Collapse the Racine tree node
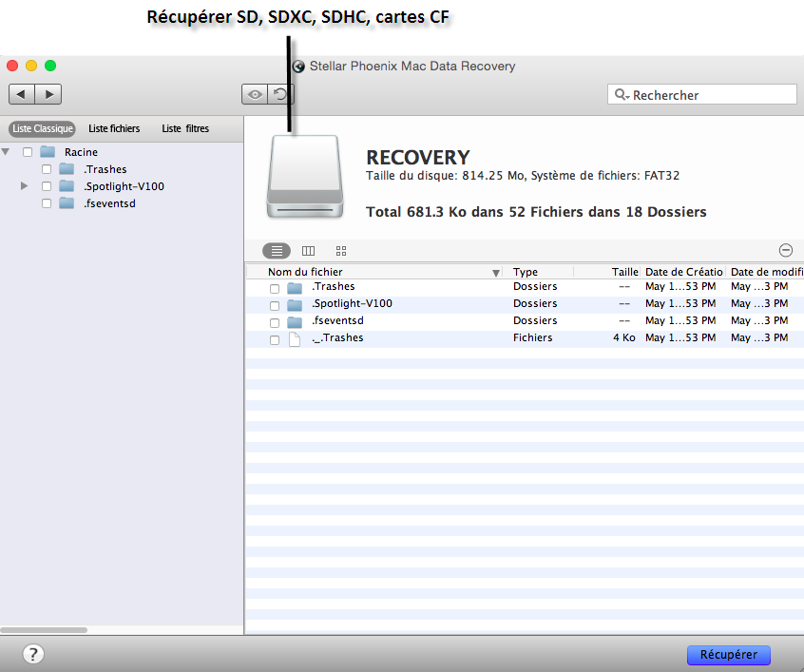The image size is (804, 672). (x=6, y=152)
